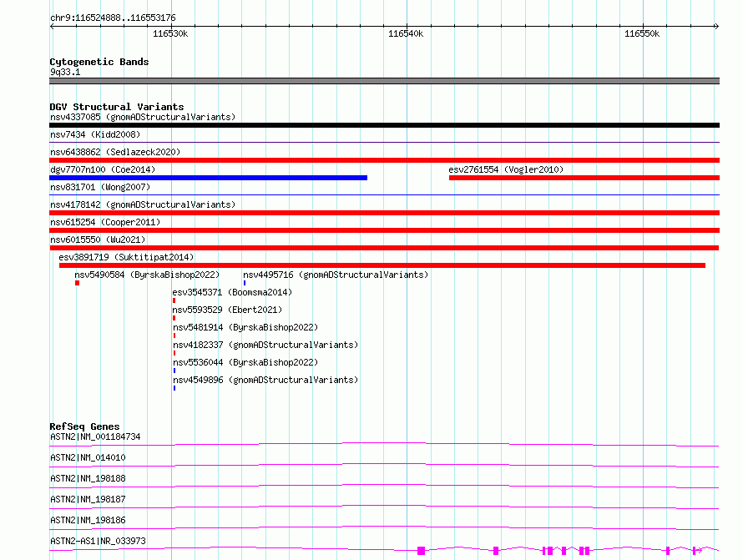This screenshot has height=560, width=743.
Task: Select the red nsv6438862 variant bar
Action: point(384,160)
